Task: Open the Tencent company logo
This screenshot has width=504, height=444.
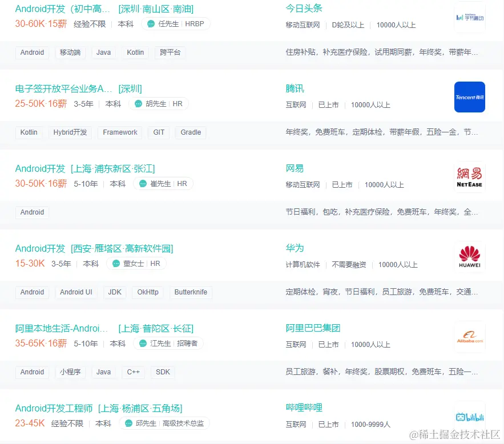Action: pyautogui.click(x=470, y=97)
